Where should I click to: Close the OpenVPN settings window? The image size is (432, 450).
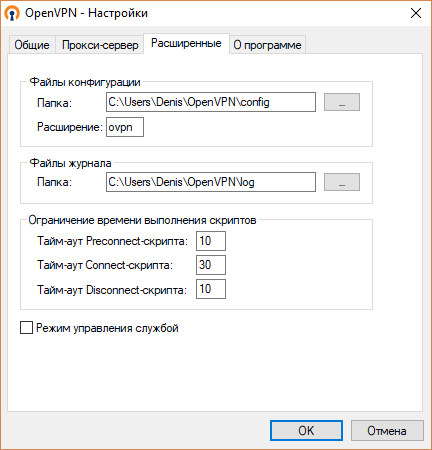416,13
